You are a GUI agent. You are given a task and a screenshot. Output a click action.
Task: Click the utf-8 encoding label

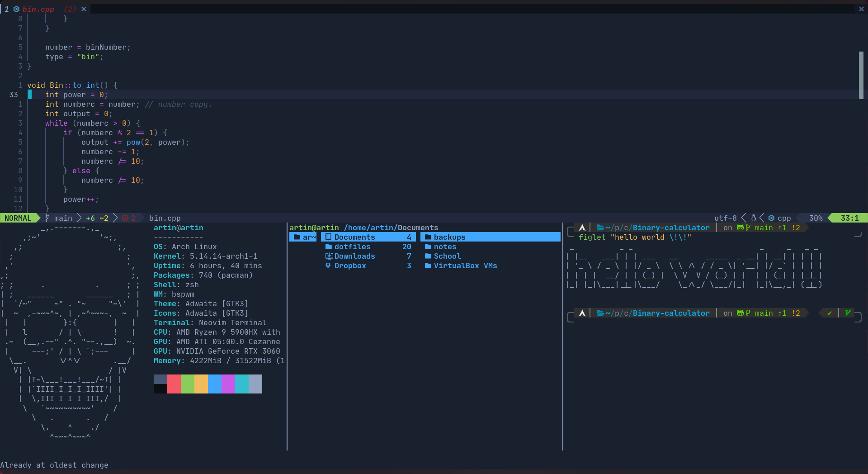tap(725, 218)
